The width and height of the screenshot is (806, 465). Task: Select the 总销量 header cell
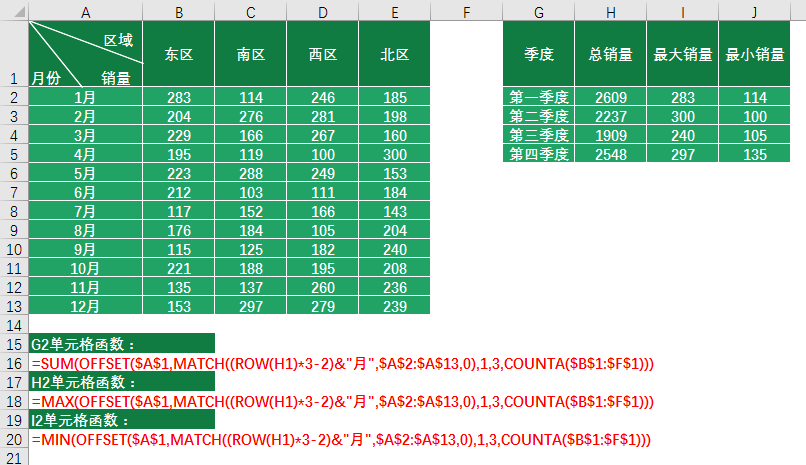point(610,53)
